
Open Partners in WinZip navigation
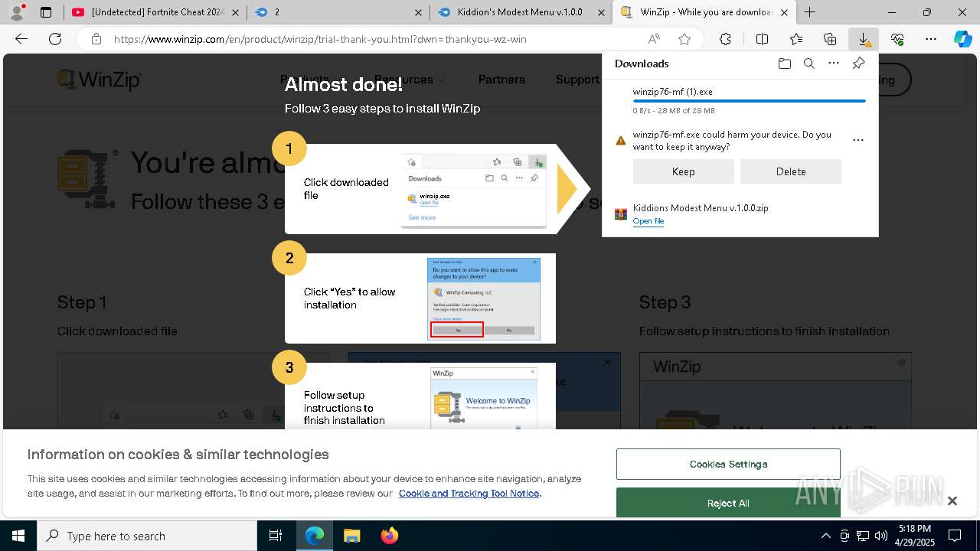point(501,80)
